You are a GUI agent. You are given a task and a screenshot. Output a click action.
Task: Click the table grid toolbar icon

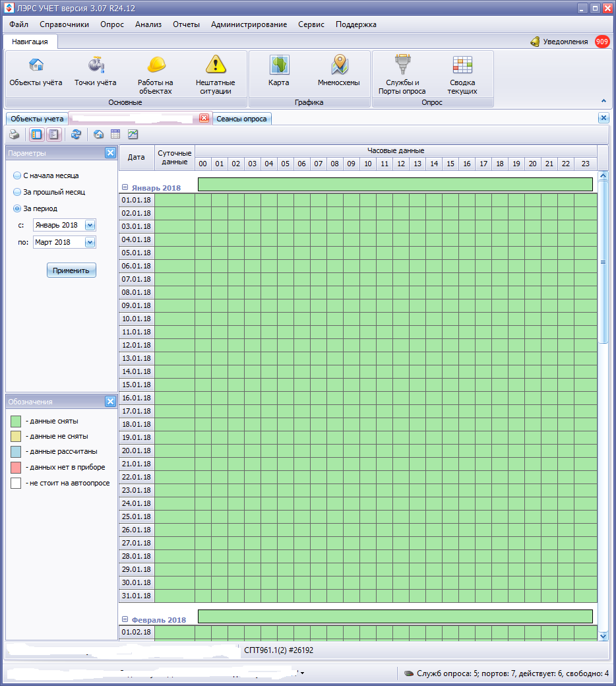point(115,135)
